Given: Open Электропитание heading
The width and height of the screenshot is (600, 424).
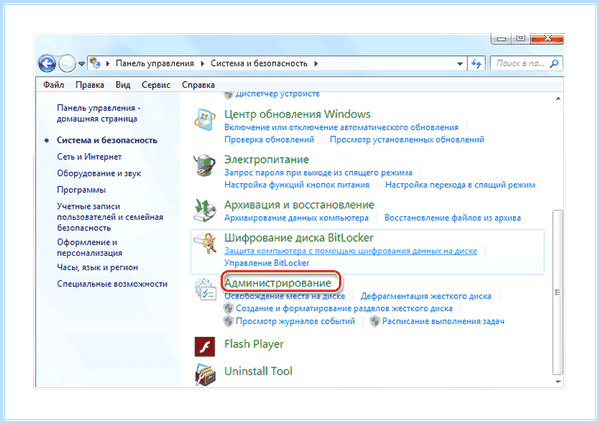Looking at the screenshot, I should tap(266, 160).
